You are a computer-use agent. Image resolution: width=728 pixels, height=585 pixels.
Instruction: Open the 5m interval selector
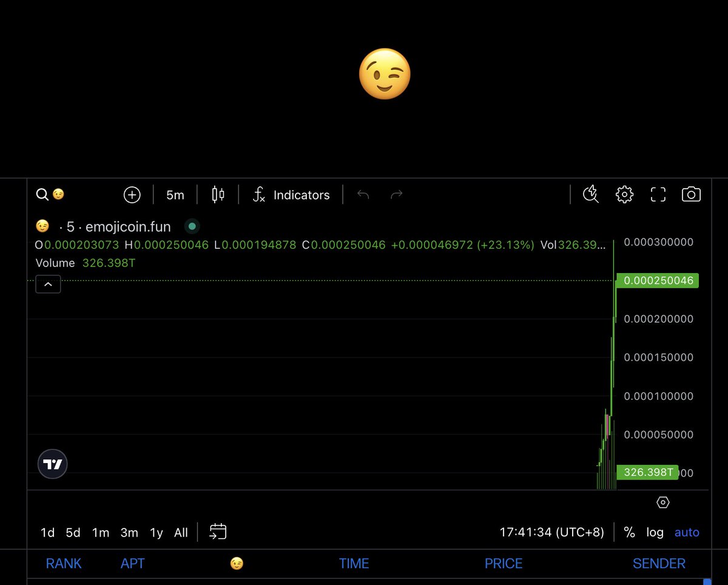click(x=175, y=195)
